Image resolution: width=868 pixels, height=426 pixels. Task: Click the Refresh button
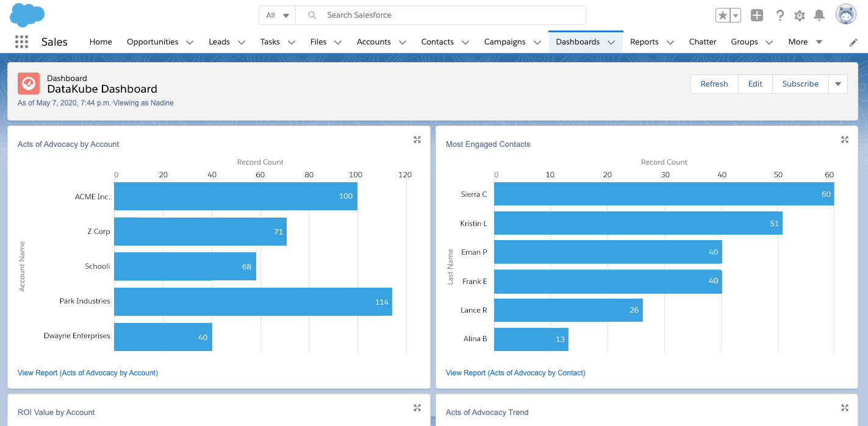(x=714, y=84)
